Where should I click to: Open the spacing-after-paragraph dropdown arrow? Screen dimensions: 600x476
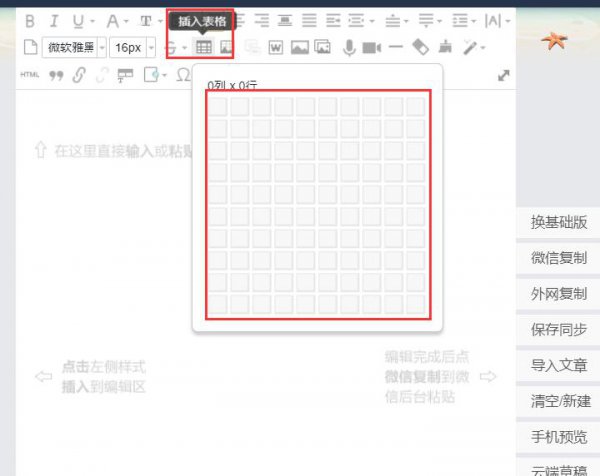439,21
